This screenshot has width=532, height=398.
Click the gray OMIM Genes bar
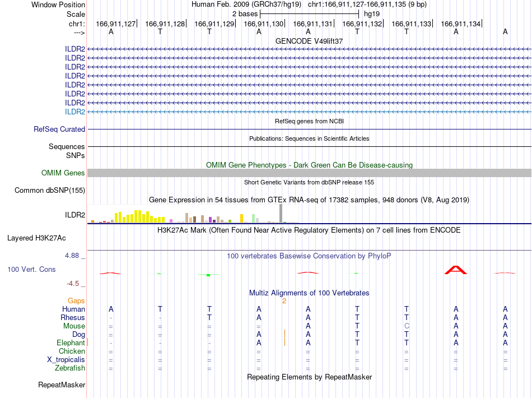click(309, 173)
